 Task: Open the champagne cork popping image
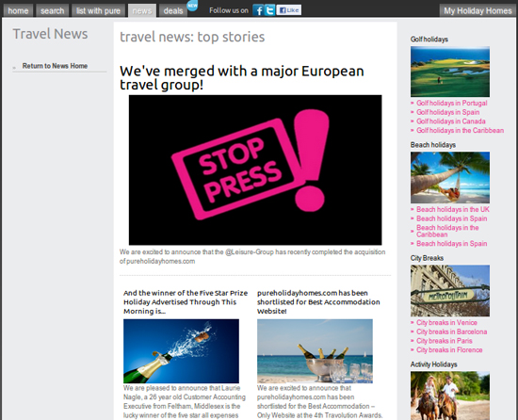click(x=181, y=351)
